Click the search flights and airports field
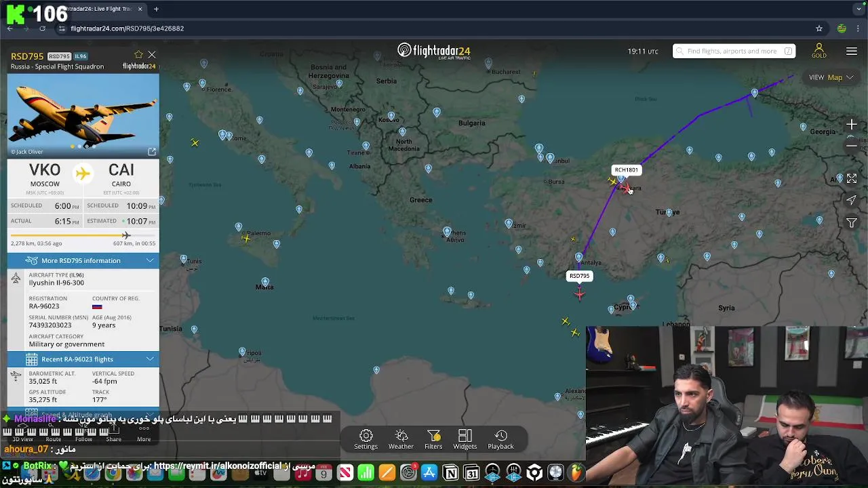This screenshot has width=868, height=488. tap(734, 51)
